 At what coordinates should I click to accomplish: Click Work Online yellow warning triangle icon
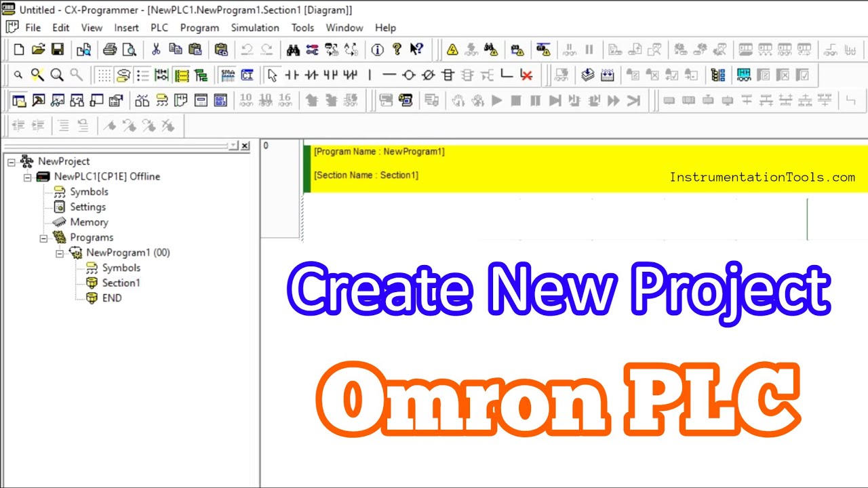(x=452, y=49)
